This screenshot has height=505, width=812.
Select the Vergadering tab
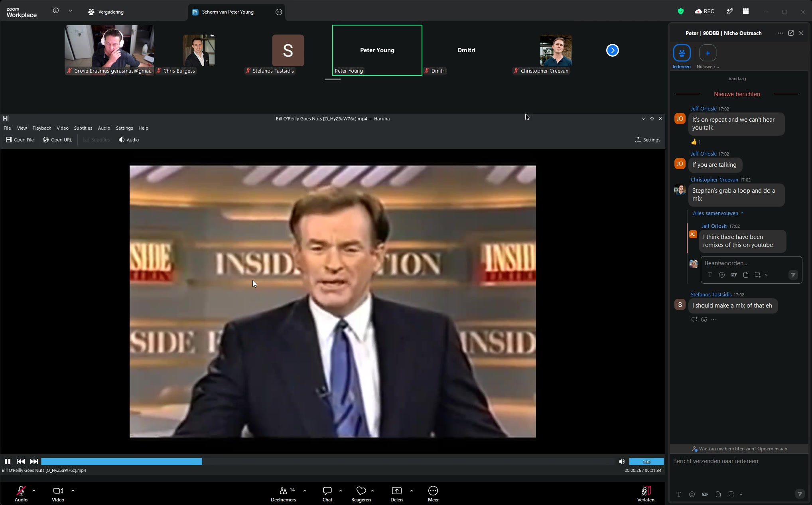coord(106,12)
